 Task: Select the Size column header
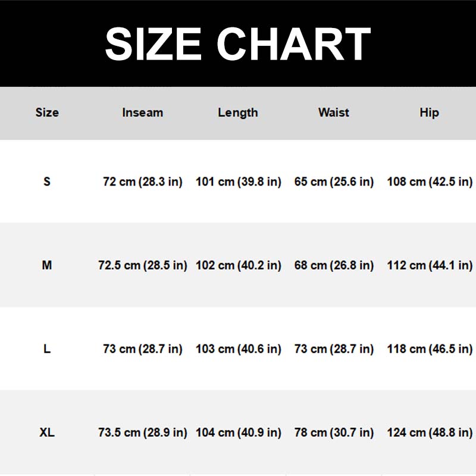coord(47,112)
